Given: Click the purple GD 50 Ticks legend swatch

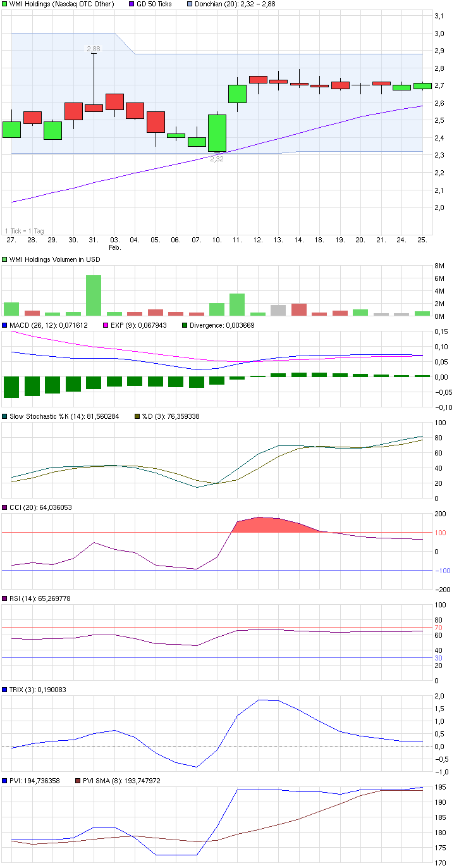Looking at the screenshot, I should coord(132,4).
